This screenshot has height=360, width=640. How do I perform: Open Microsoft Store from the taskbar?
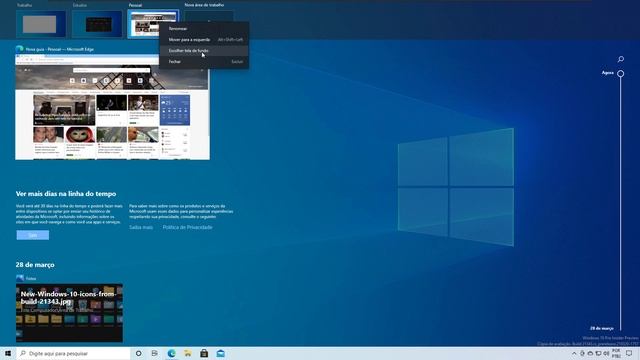tap(204, 353)
